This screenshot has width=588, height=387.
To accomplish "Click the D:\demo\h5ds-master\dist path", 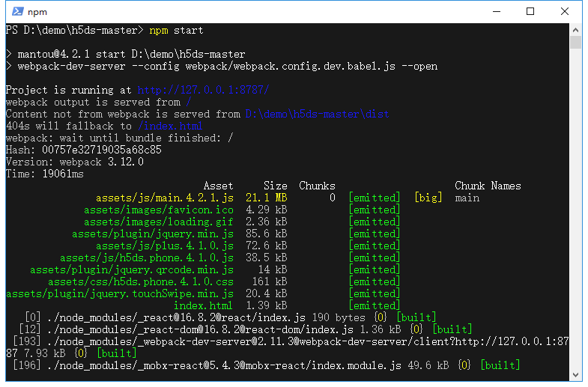I will tap(318, 114).
